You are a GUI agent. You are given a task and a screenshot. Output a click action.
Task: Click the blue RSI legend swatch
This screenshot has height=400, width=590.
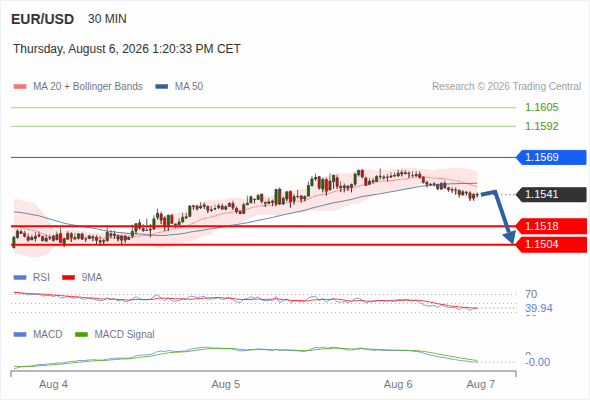click(20, 278)
